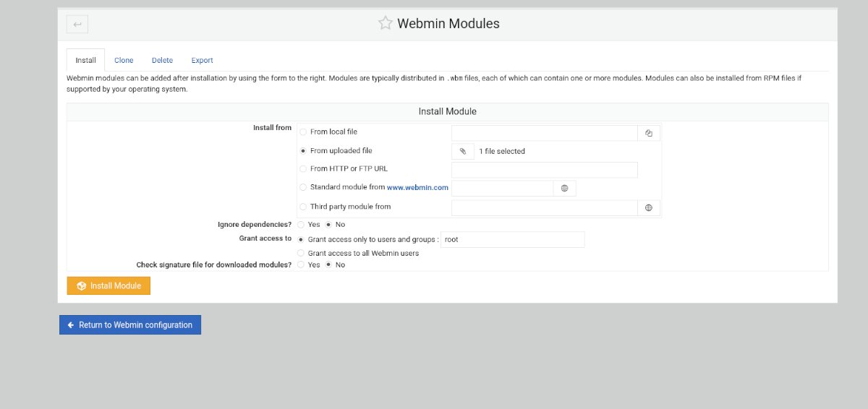Screen dimensions: 868x409
Task: Choose Grant access to all Webmin users
Action: [x=301, y=254]
